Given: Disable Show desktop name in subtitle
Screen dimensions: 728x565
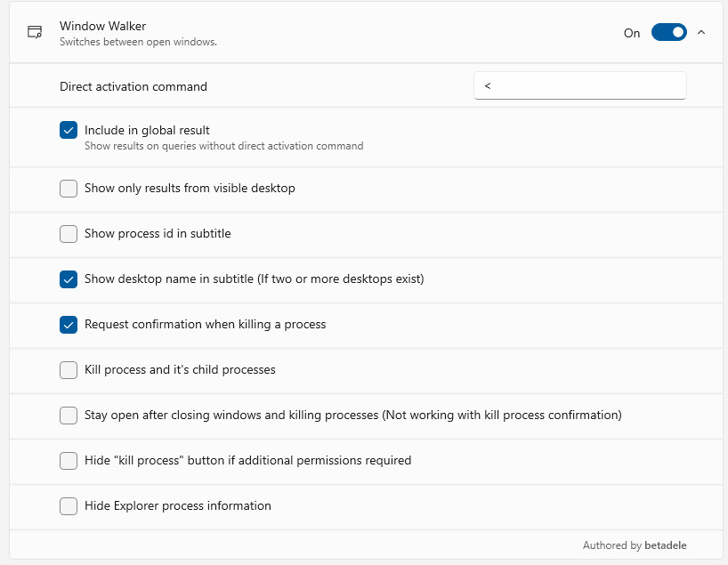Looking at the screenshot, I should pos(69,279).
